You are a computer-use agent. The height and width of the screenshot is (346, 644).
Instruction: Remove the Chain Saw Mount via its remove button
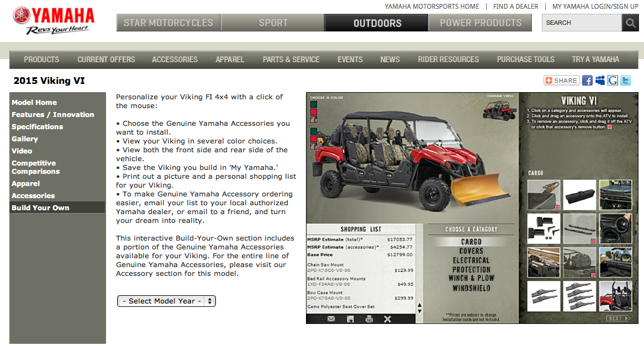[x=557, y=207]
